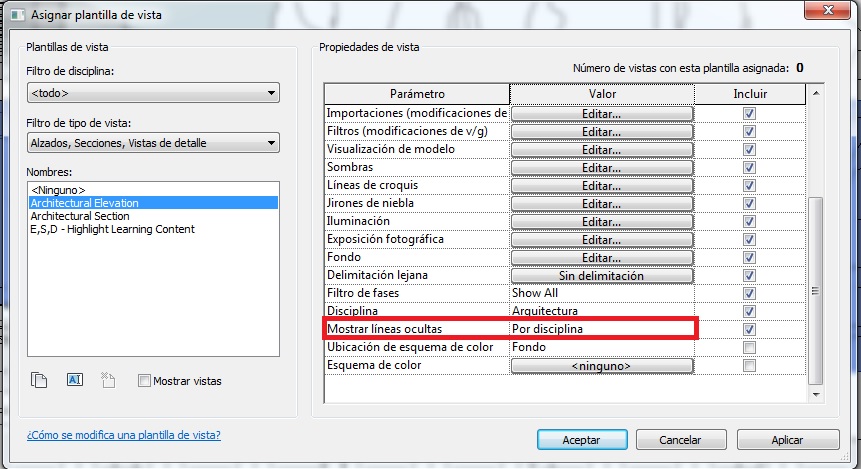Click the delete view template icon
861x469 pixels.
pos(110,380)
